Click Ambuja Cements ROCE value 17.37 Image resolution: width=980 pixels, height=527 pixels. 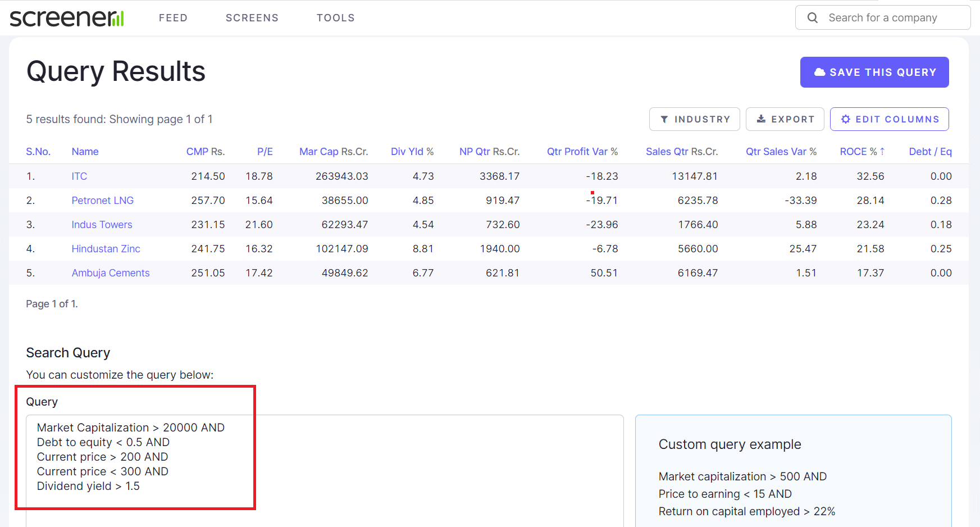coord(870,273)
